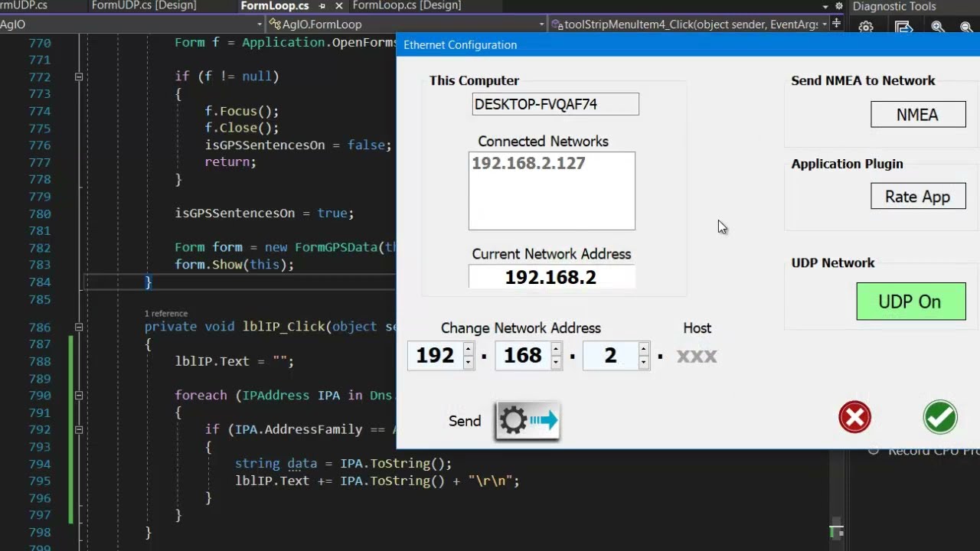Switch to FormUDP.cs [Design] tab
Image resolution: width=980 pixels, height=551 pixels.
(143, 5)
